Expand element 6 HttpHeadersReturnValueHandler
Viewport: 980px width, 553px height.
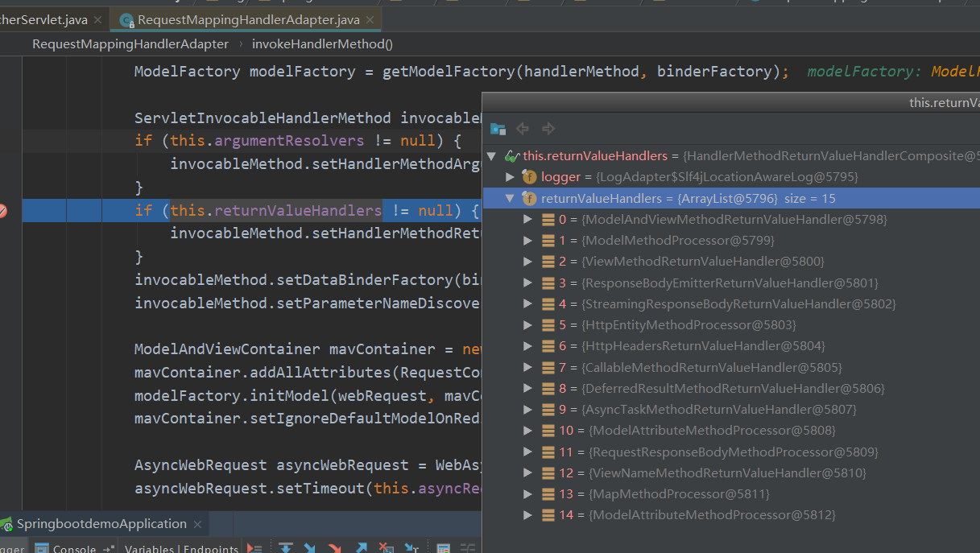point(528,346)
